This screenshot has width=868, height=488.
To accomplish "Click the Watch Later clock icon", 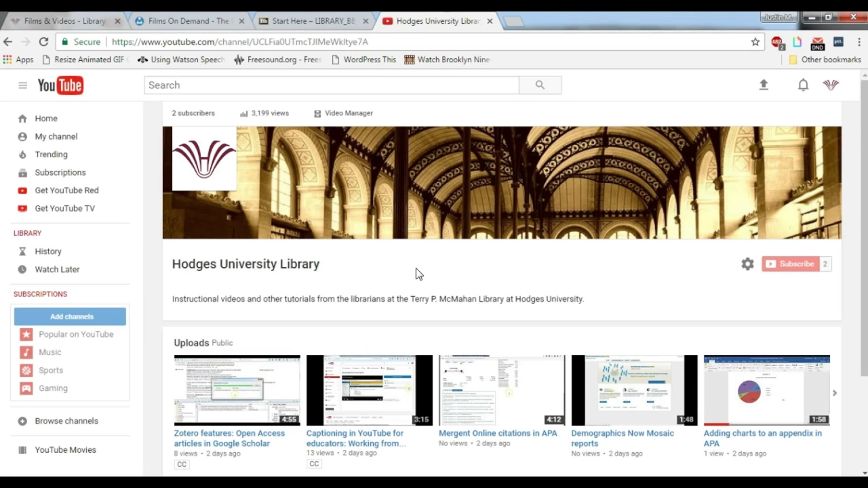I will [22, 269].
